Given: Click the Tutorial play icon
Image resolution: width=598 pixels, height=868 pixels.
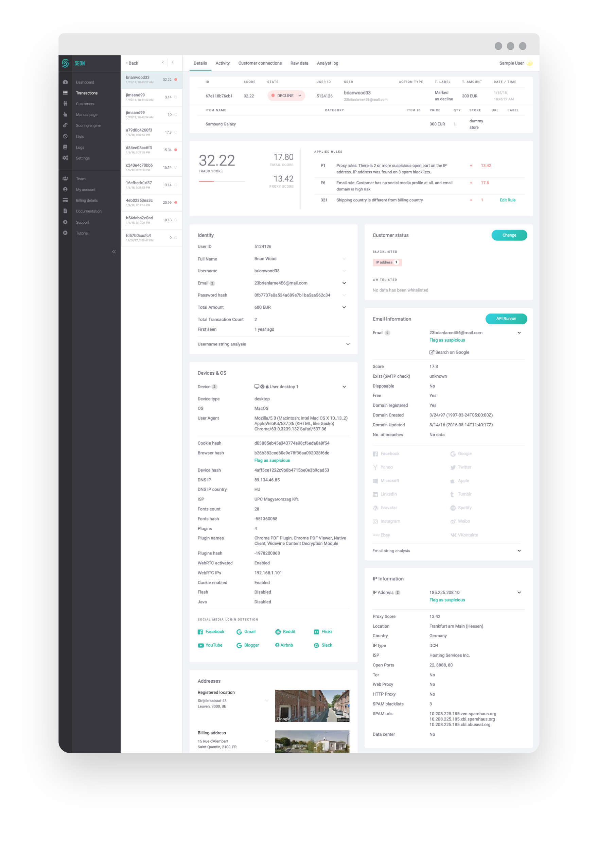Looking at the screenshot, I should tap(65, 233).
